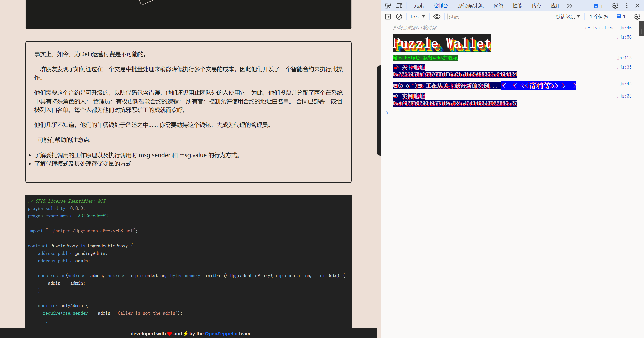Clear the console with the ban icon
This screenshot has width=644, height=338.
tap(399, 17)
